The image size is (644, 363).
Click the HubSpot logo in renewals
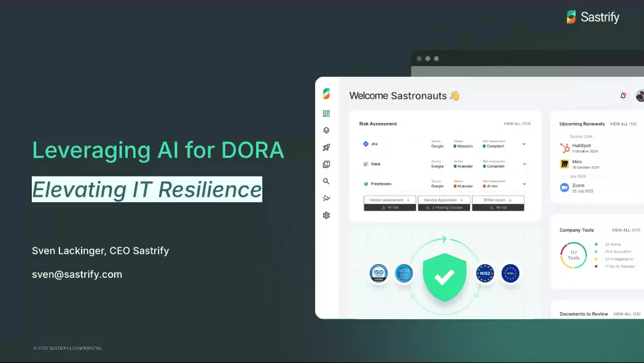pyautogui.click(x=565, y=148)
